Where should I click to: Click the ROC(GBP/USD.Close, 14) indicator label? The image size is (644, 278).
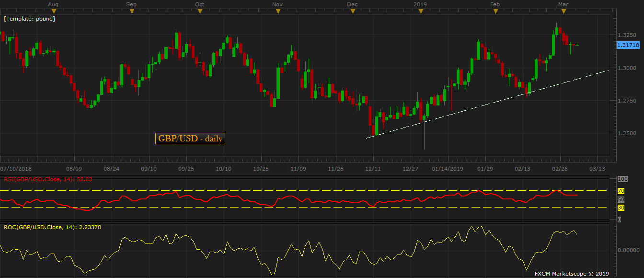pos(52,227)
